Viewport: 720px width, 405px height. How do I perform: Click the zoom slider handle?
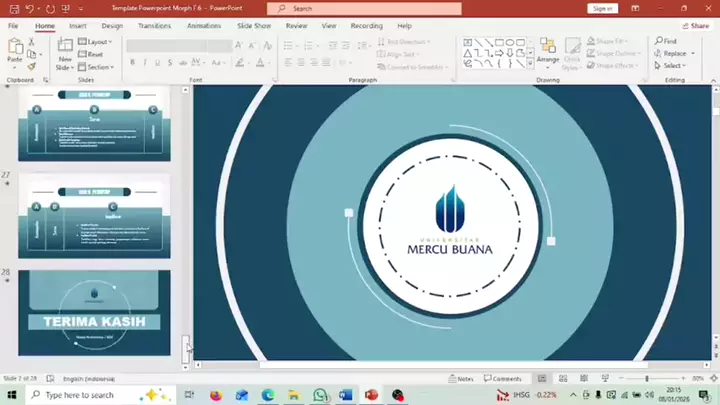coord(647,378)
